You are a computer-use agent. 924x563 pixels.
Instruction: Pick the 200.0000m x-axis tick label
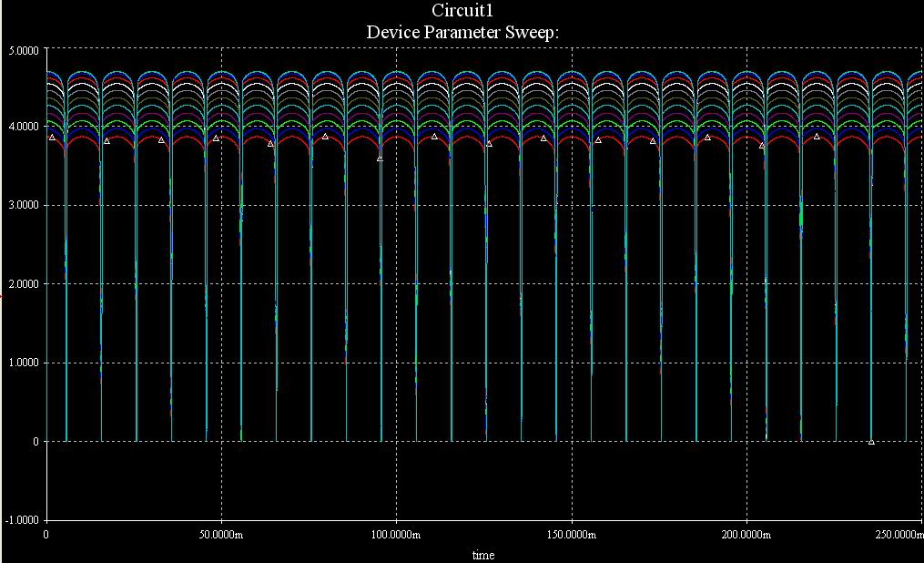pyautogui.click(x=746, y=535)
